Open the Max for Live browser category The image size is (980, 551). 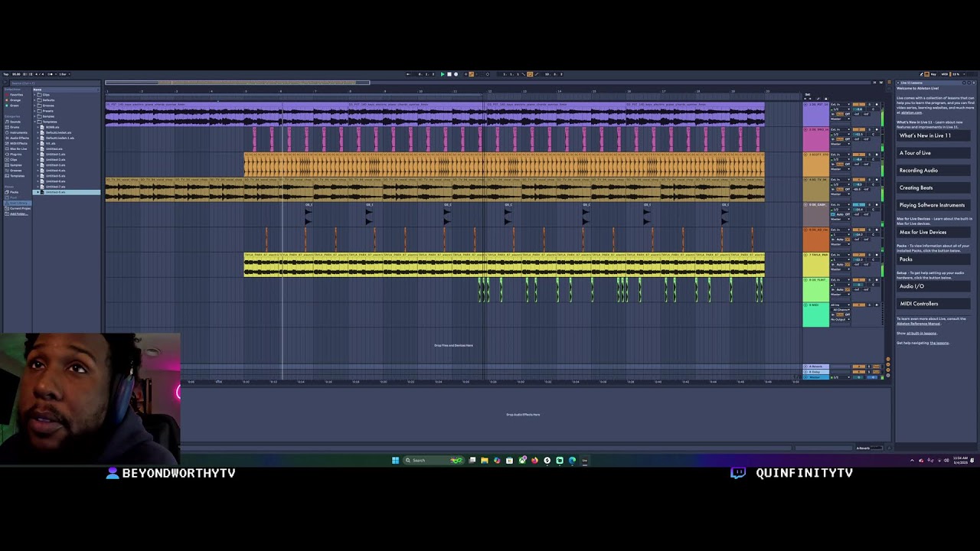pyautogui.click(x=16, y=149)
